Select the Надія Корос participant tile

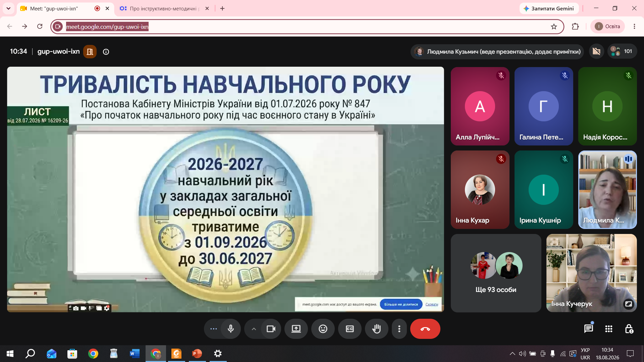(607, 106)
